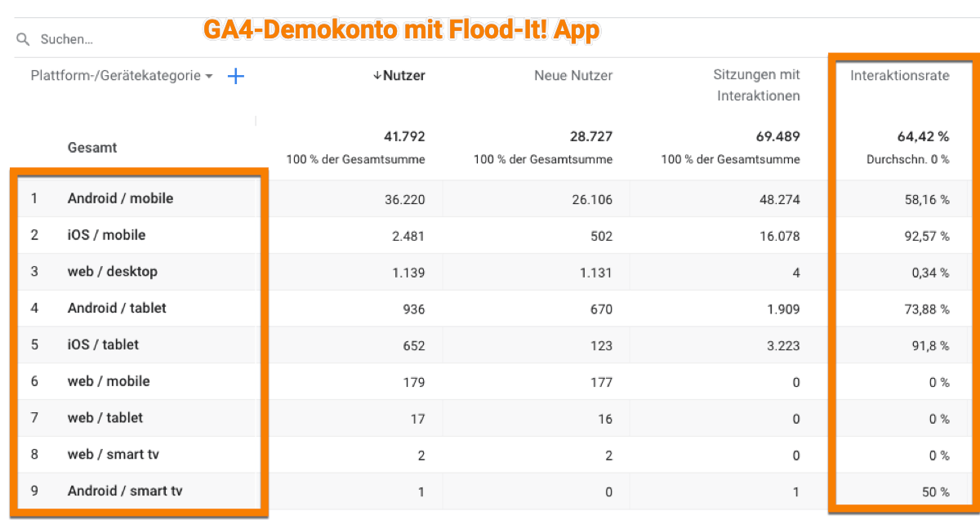
Task: Select the Android / mobile row
Action: coord(120,198)
